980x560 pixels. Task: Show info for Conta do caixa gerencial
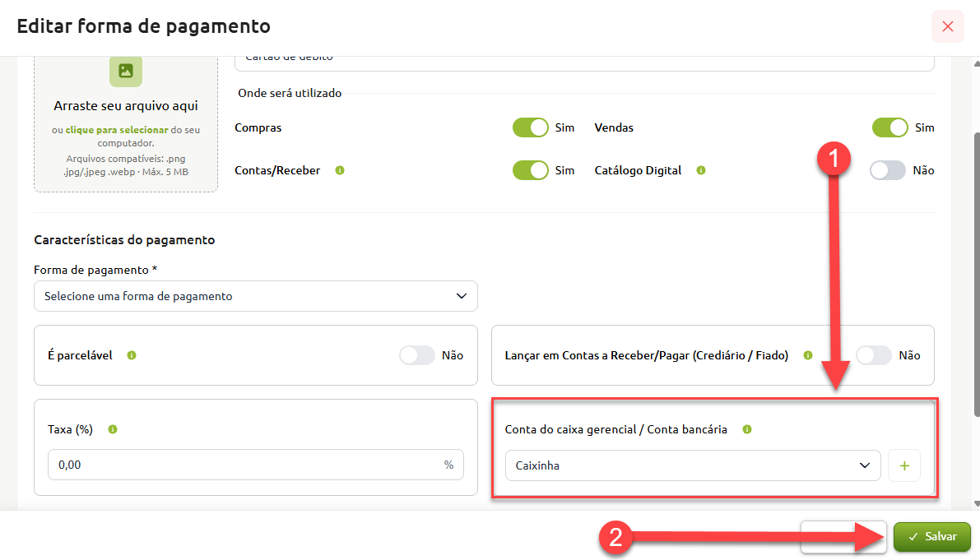click(747, 429)
